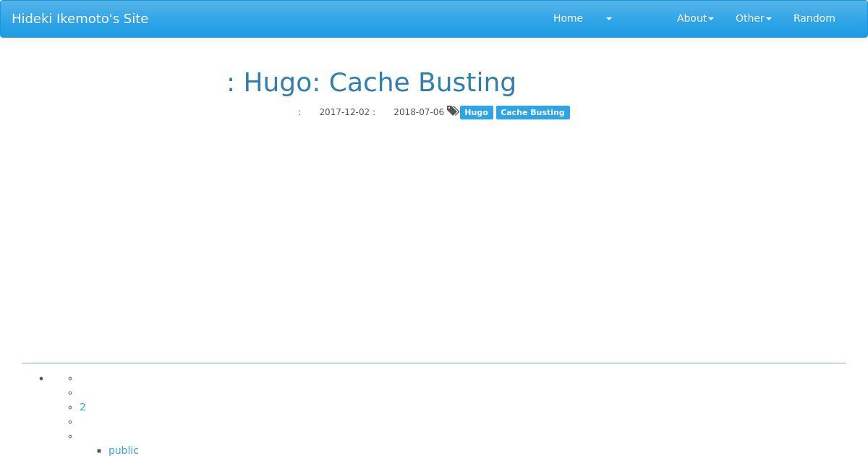The image size is (868, 456).
Task: Jump to the public contents entry
Action: (123, 450)
